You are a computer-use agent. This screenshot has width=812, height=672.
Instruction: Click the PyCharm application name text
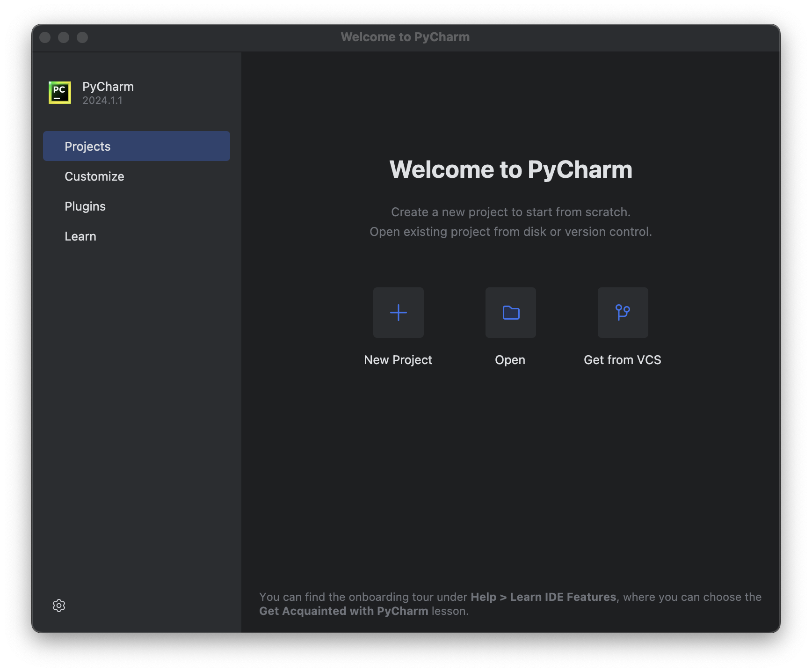tap(108, 87)
